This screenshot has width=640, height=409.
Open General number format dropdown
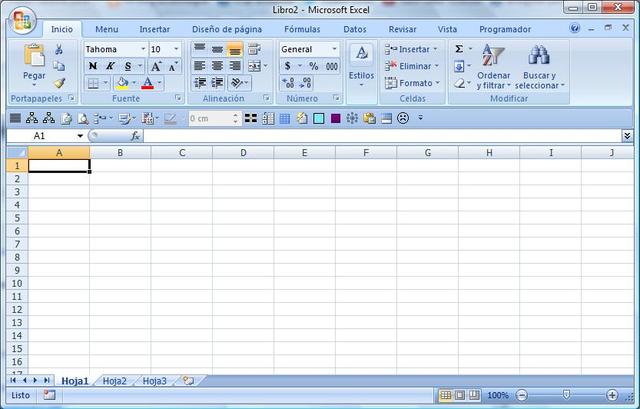pos(334,49)
